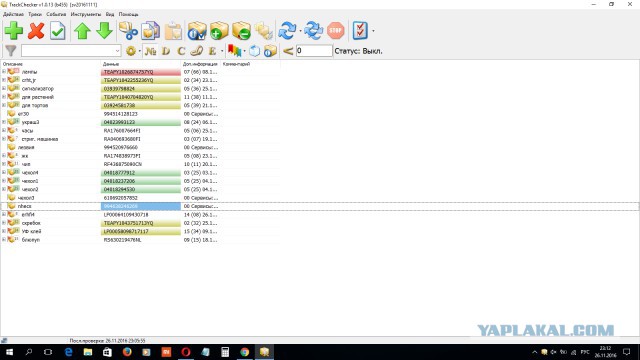
Task: Open the События menu
Action: tap(56, 14)
